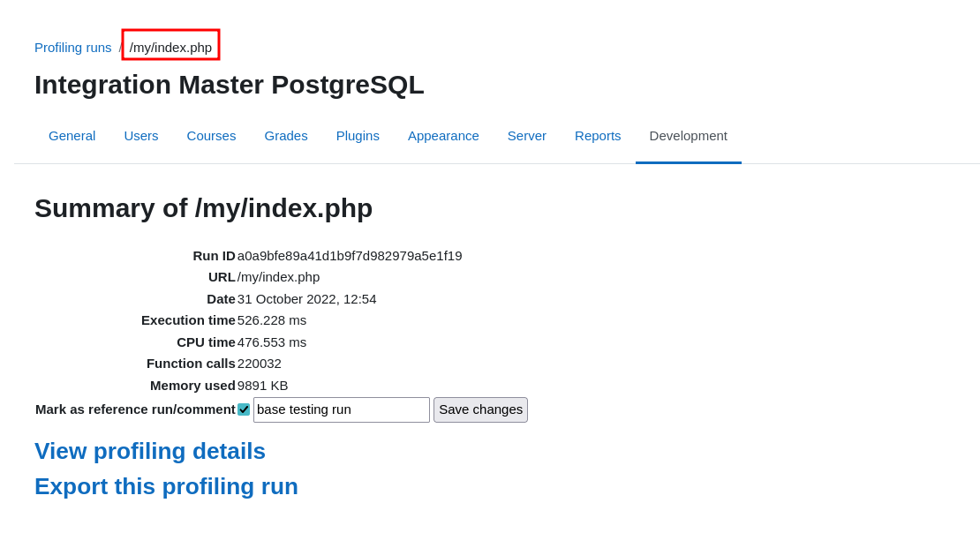Click the Execution time label

click(188, 320)
